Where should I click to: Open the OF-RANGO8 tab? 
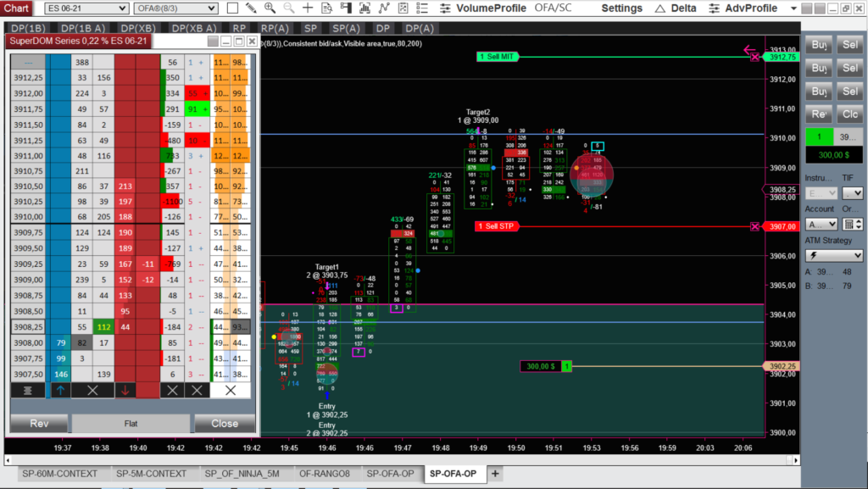pos(325,474)
